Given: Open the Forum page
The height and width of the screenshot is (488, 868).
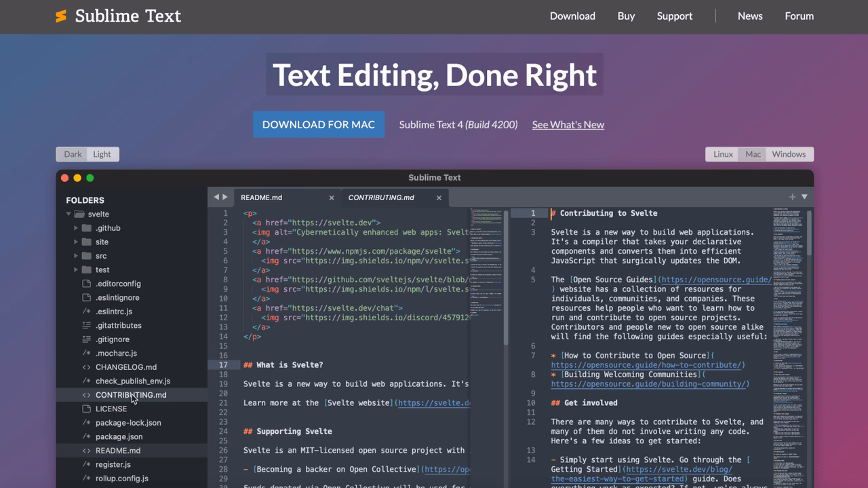Looking at the screenshot, I should [799, 16].
